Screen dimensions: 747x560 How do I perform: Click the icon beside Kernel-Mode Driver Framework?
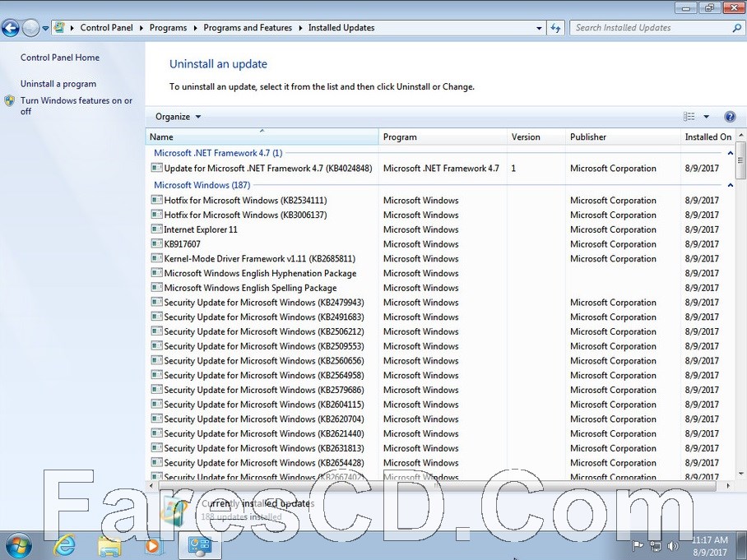click(x=156, y=258)
